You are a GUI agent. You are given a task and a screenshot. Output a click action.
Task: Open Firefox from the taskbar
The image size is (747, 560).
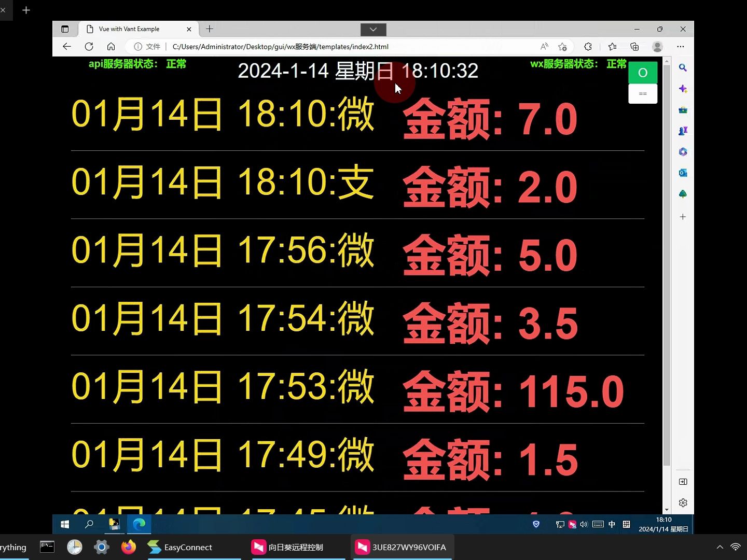[129, 547]
